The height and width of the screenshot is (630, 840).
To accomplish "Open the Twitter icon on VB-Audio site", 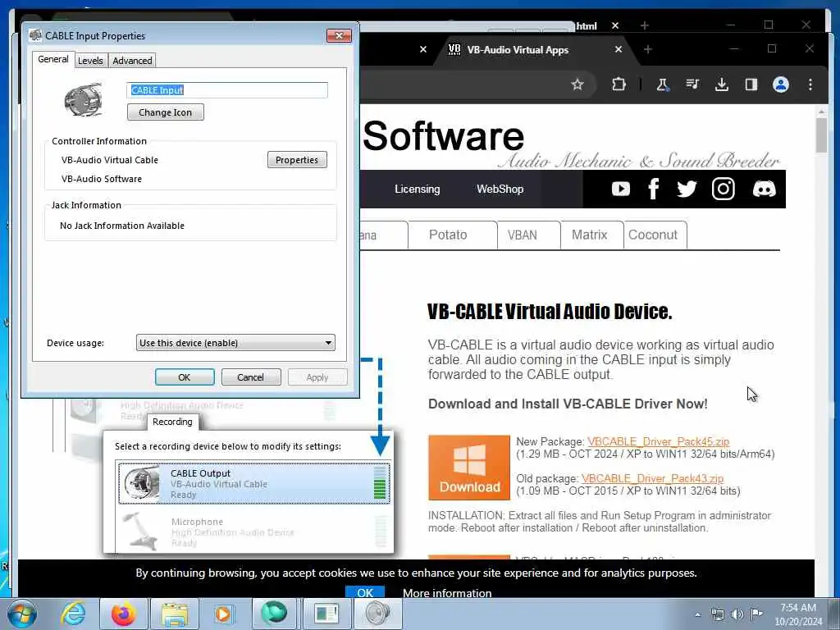I will [687, 189].
